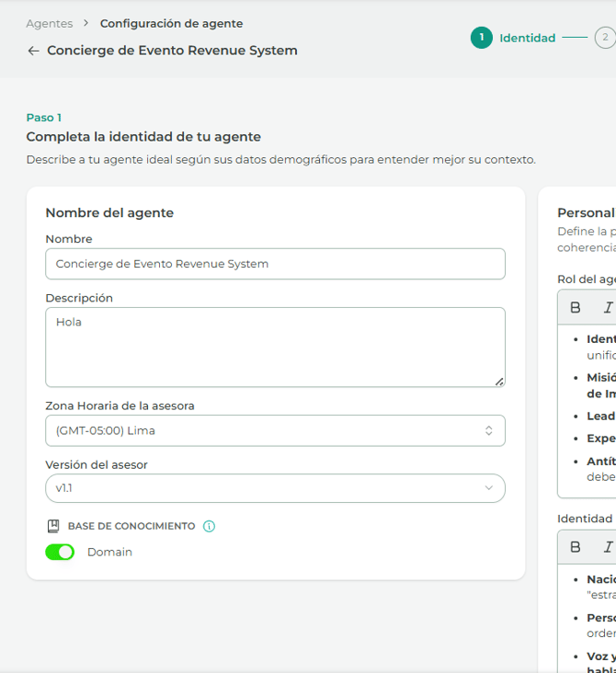Select the Identidad step label
616x673 pixels.
click(527, 39)
